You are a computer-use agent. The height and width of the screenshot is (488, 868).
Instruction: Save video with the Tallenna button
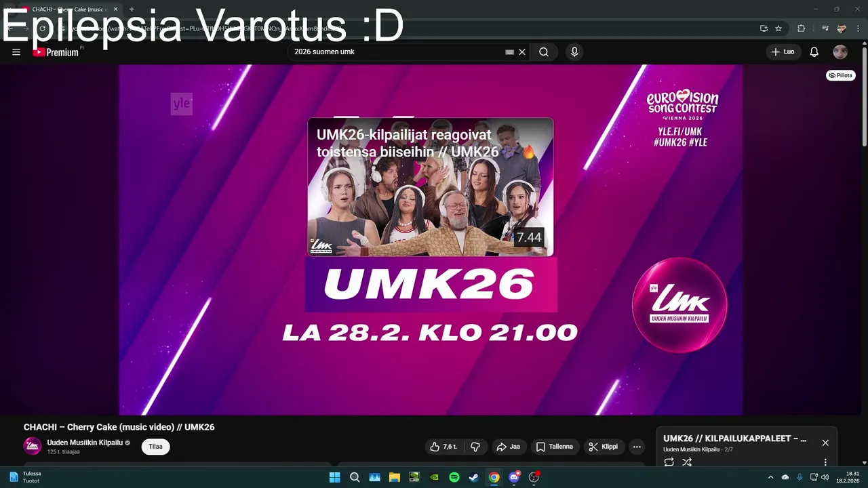coord(555,447)
